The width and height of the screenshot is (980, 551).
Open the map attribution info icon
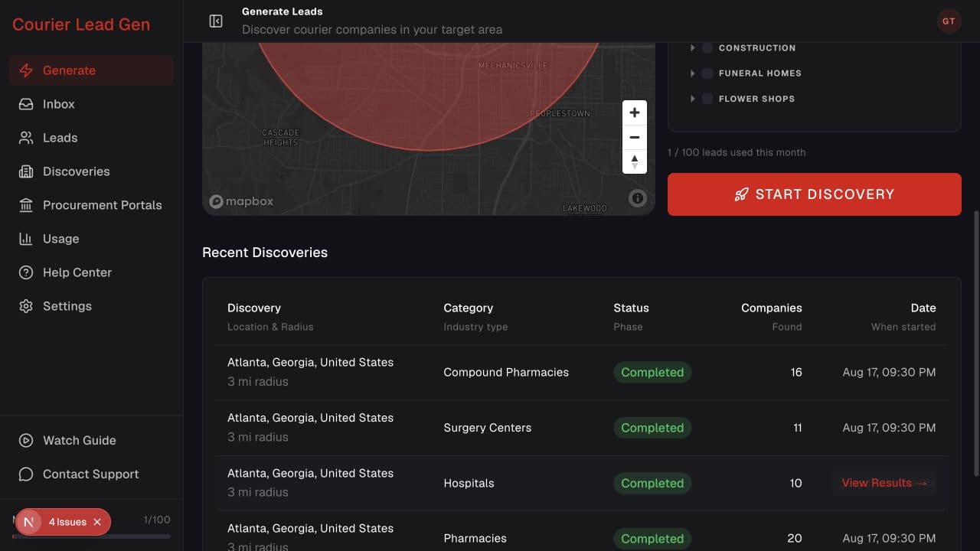point(638,199)
